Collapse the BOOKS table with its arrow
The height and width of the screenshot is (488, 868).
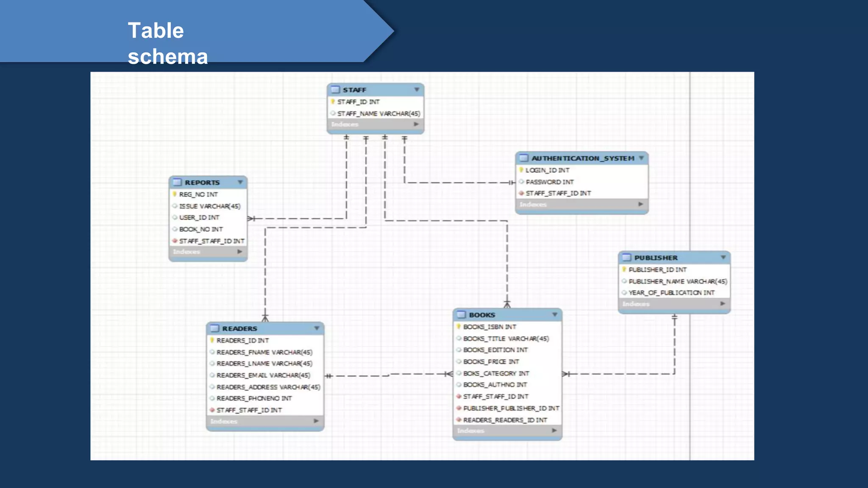pyautogui.click(x=554, y=315)
